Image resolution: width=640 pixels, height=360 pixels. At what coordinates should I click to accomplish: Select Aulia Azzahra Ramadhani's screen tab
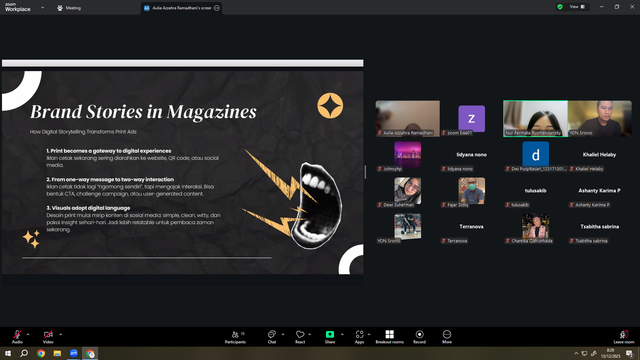(181, 8)
